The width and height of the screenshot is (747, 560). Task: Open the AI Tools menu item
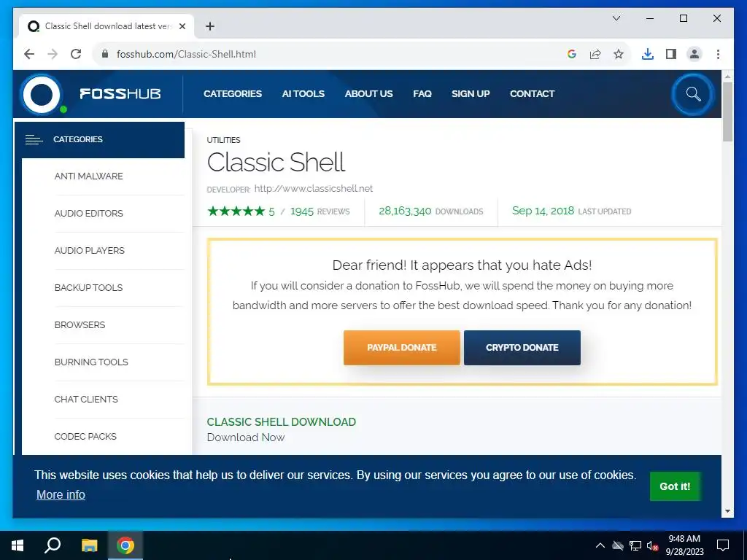303,94
